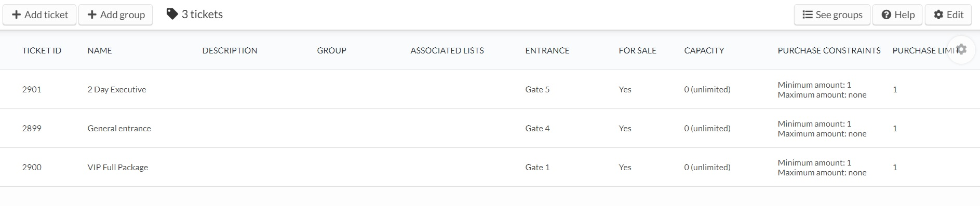
Task: Open the See groups list
Action: [x=832, y=15]
